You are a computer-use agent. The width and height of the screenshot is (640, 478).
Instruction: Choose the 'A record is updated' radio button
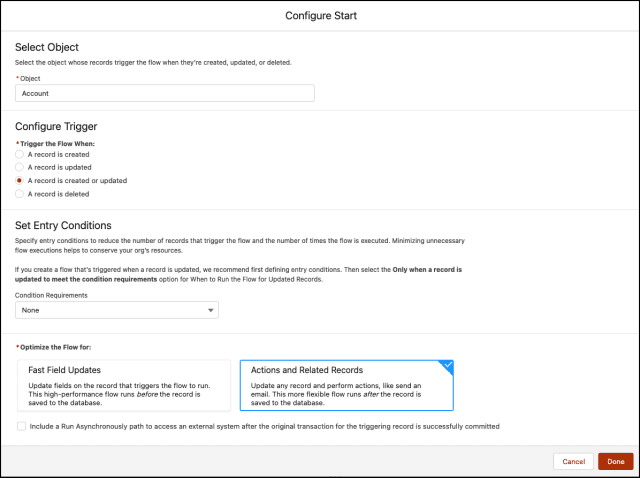20,168
